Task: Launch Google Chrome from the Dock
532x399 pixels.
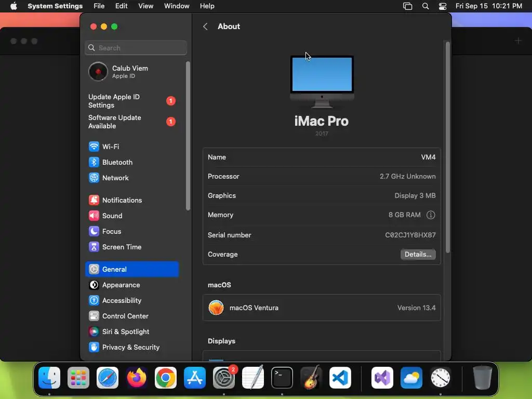Action: pos(166,378)
